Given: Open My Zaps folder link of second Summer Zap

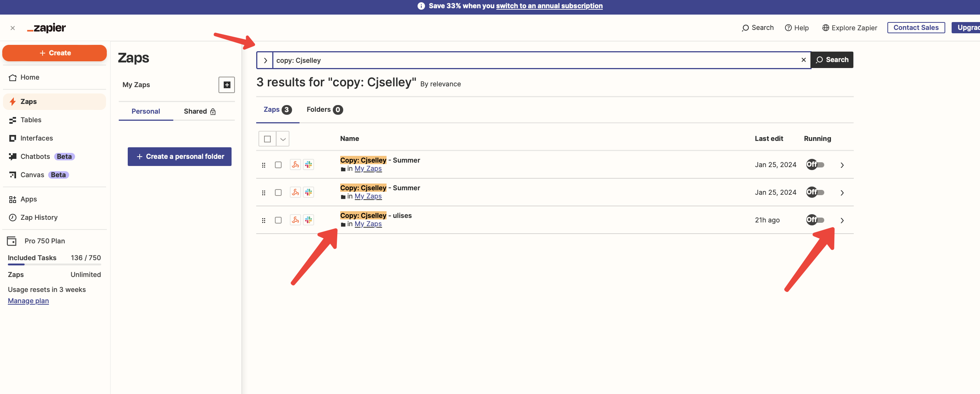Looking at the screenshot, I should 368,196.
